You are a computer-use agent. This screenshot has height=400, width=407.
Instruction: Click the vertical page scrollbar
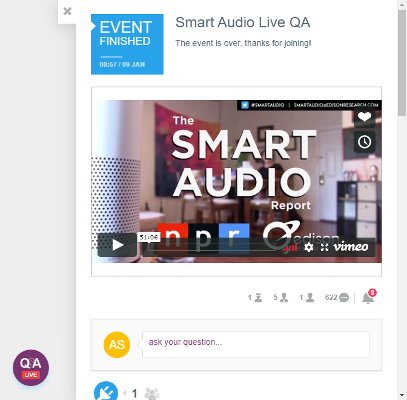point(402,200)
